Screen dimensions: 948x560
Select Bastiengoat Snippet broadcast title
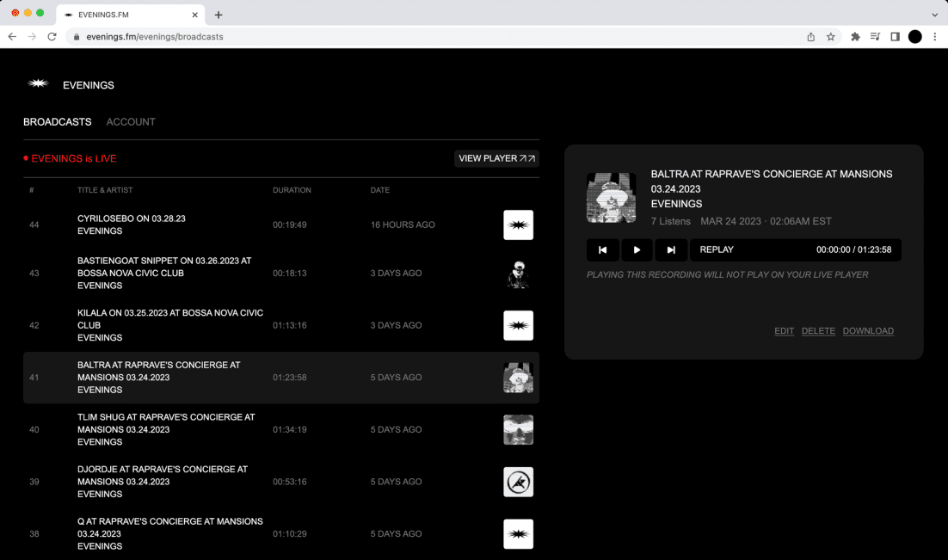pos(164,267)
